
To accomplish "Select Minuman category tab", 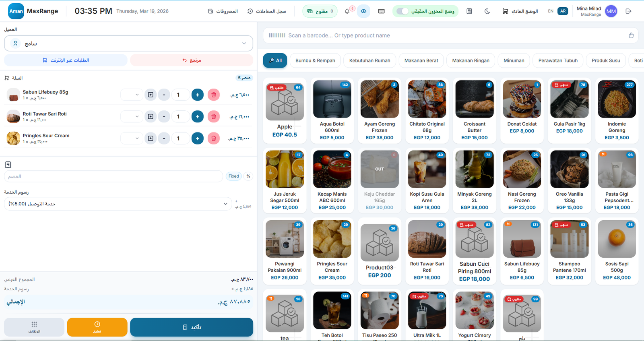I will pos(514,60).
